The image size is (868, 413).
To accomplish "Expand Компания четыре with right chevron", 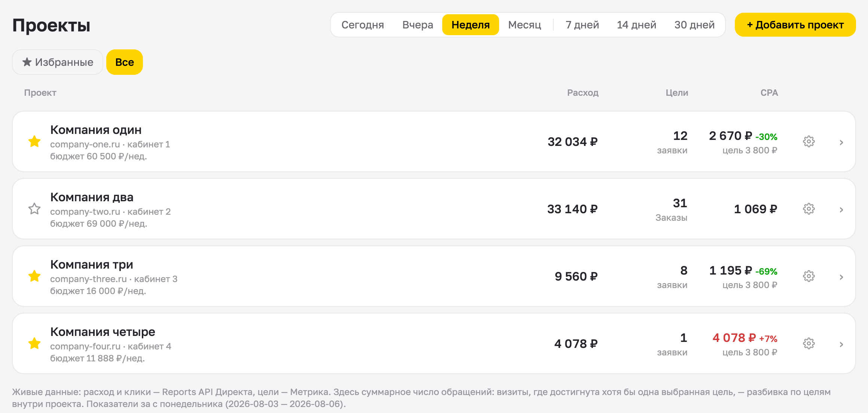I will tap(841, 345).
